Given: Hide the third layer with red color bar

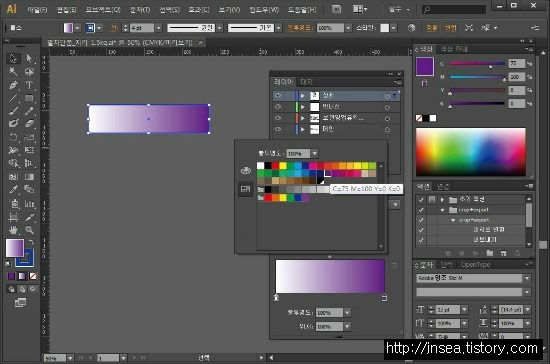Looking at the screenshot, I should tap(278, 118).
